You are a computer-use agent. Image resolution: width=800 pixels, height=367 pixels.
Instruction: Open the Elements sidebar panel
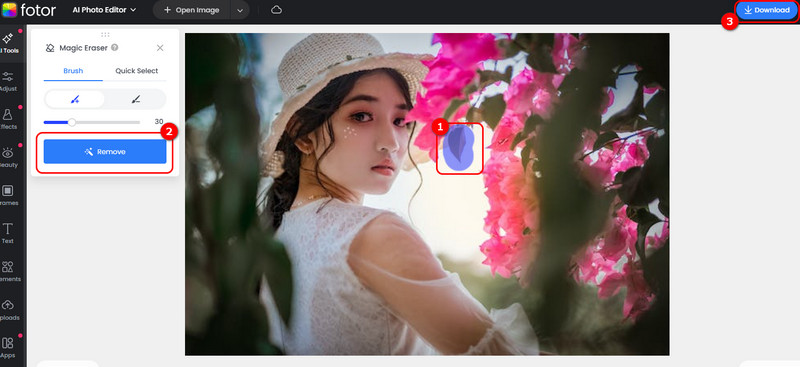click(8, 272)
